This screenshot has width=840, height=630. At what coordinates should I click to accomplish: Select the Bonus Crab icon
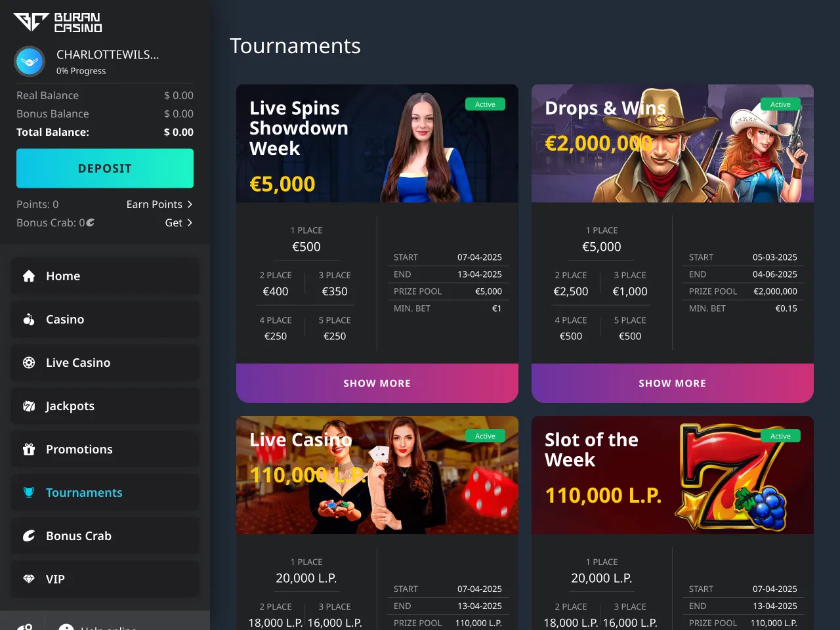(29, 536)
